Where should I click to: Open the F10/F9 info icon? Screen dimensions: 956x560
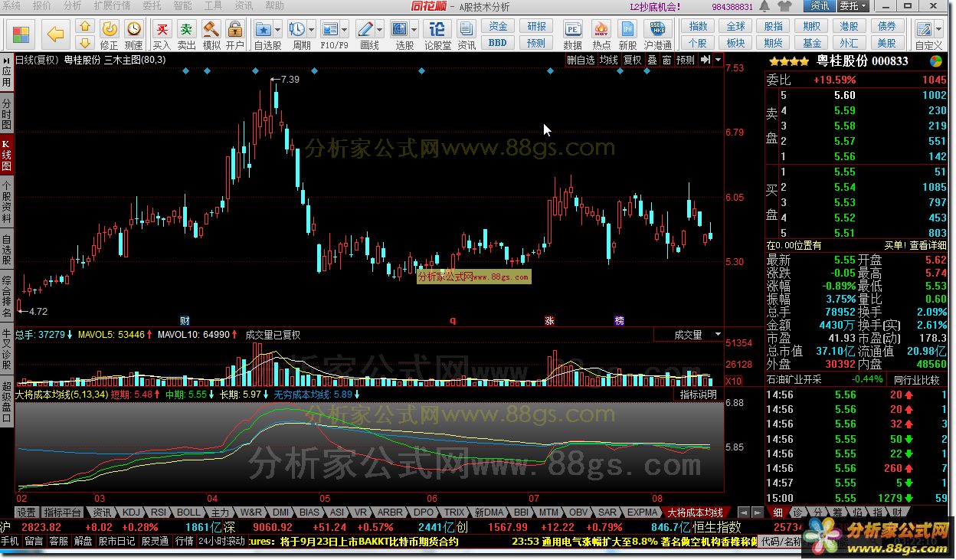coord(330,31)
